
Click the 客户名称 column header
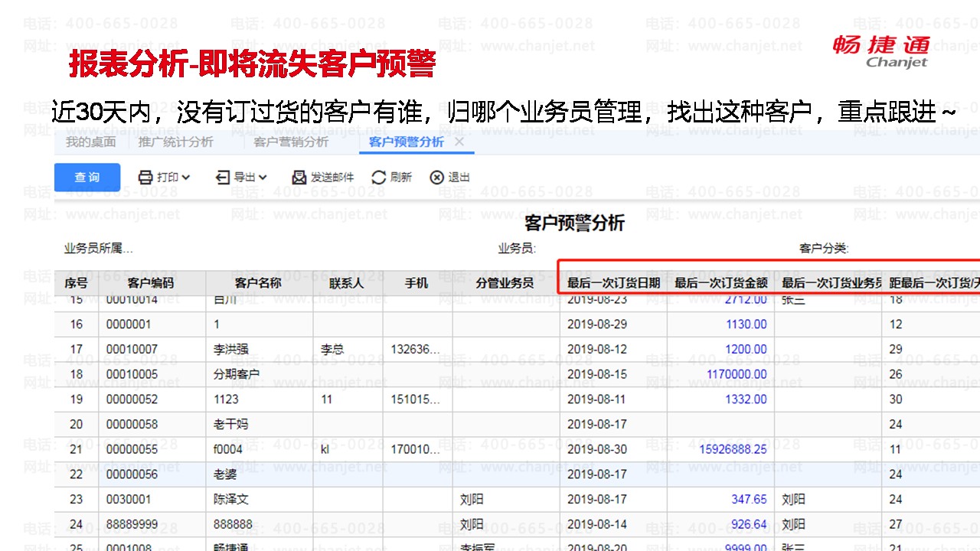pos(258,283)
